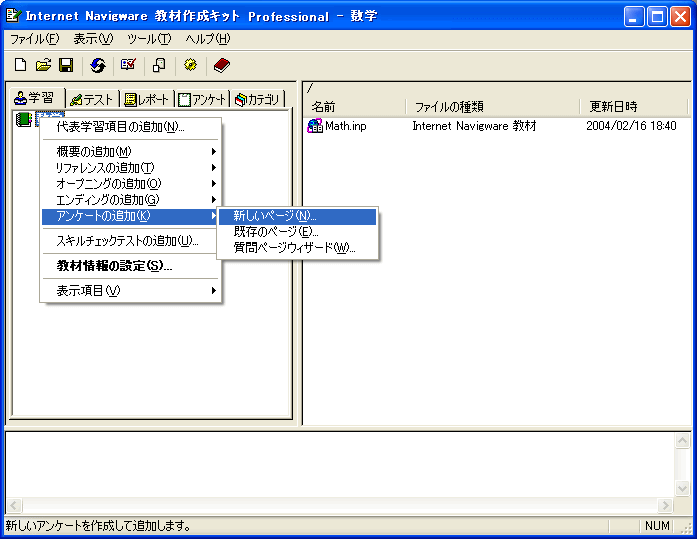The image size is (697, 539).
Task: Select highlighted アンケートの追加(K) menu entry
Action: click(x=129, y=216)
